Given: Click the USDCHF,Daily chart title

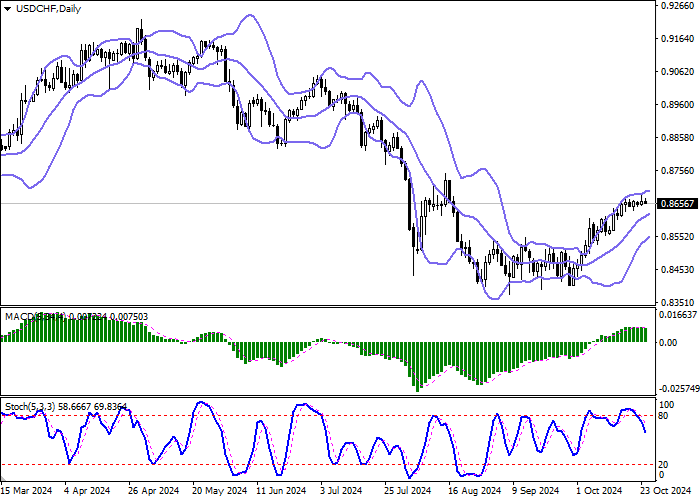Looking at the screenshot, I should pyautogui.click(x=48, y=9).
